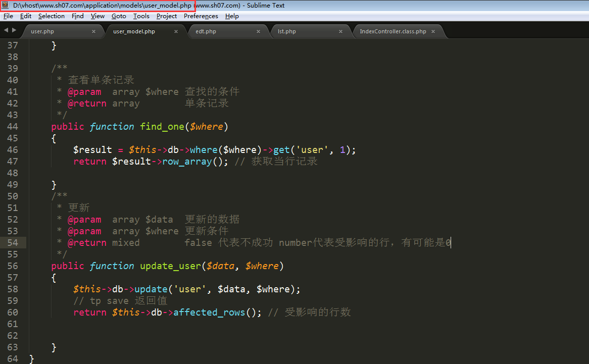Image resolution: width=589 pixels, height=364 pixels.
Task: Switch to the edt.php tab
Action: click(206, 31)
